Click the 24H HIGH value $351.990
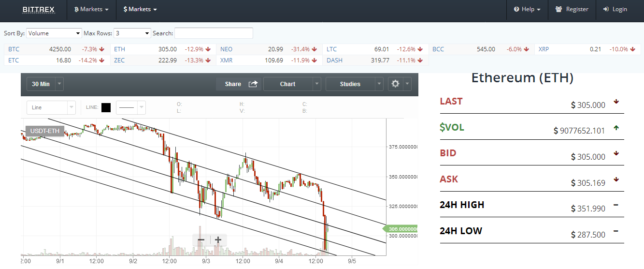 [588, 209]
